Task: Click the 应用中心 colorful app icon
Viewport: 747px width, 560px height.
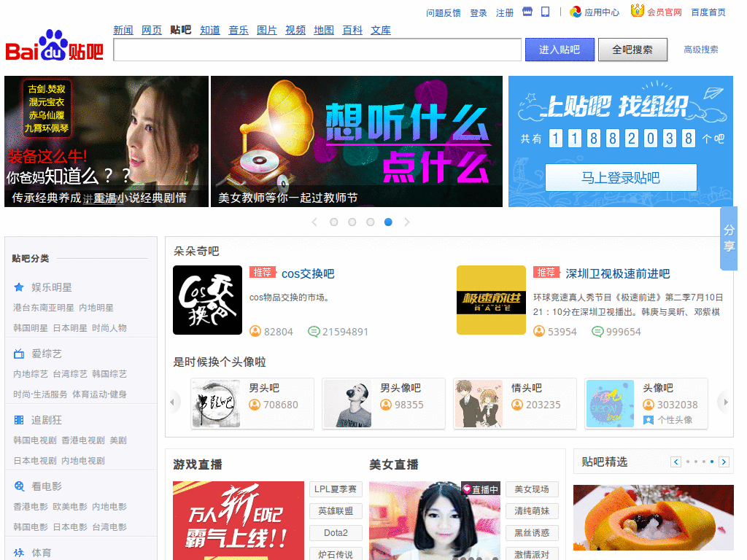Action: click(576, 12)
